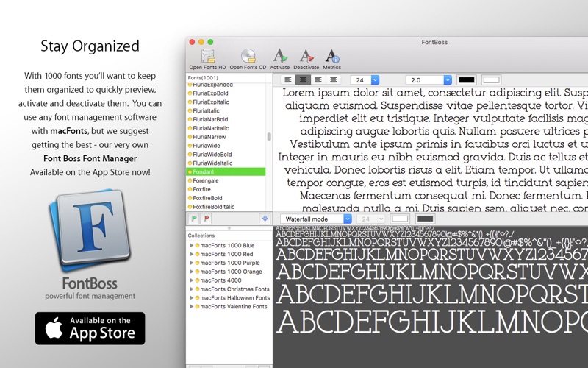
Task: Click the black text color swatch in the top bar
Action: [467, 80]
